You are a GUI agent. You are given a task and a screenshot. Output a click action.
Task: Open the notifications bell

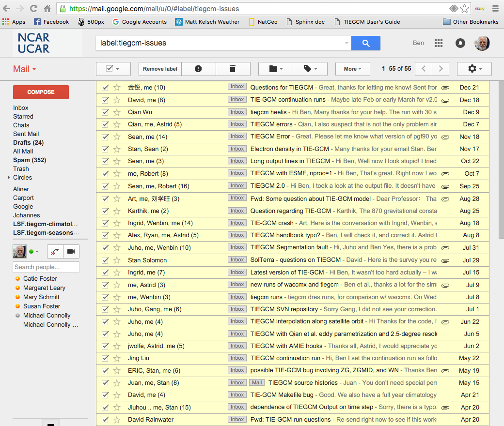pyautogui.click(x=460, y=43)
